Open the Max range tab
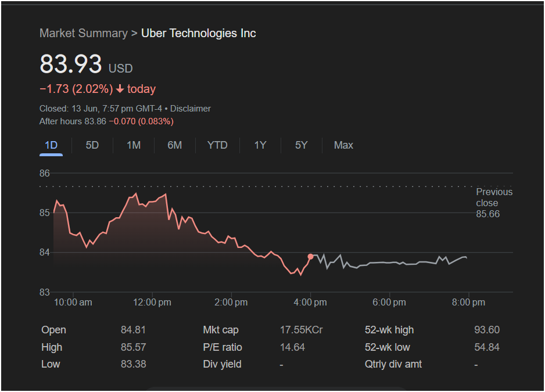545x392 pixels. pos(343,145)
